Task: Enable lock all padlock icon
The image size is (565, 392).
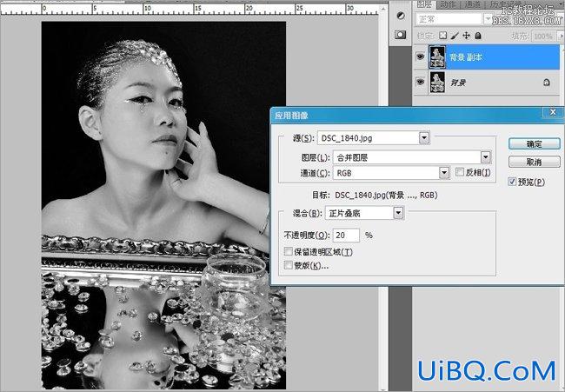Action: (478, 36)
